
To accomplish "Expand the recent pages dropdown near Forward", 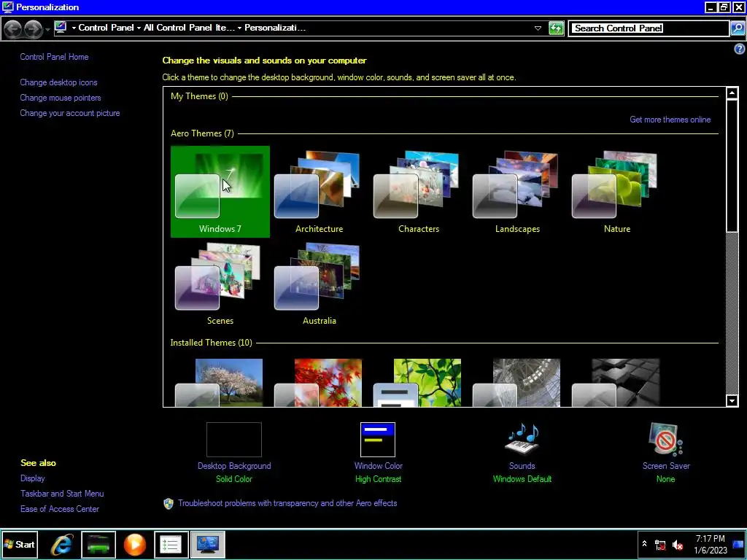I will click(x=47, y=29).
